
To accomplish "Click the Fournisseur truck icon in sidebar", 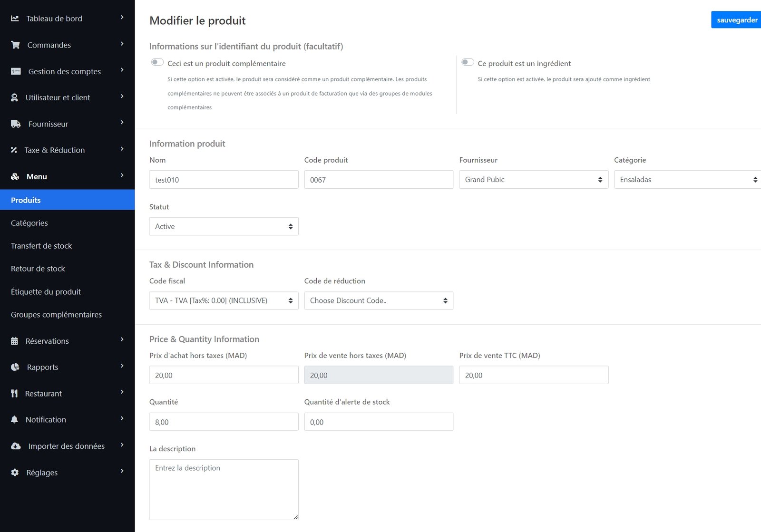I will [x=16, y=124].
